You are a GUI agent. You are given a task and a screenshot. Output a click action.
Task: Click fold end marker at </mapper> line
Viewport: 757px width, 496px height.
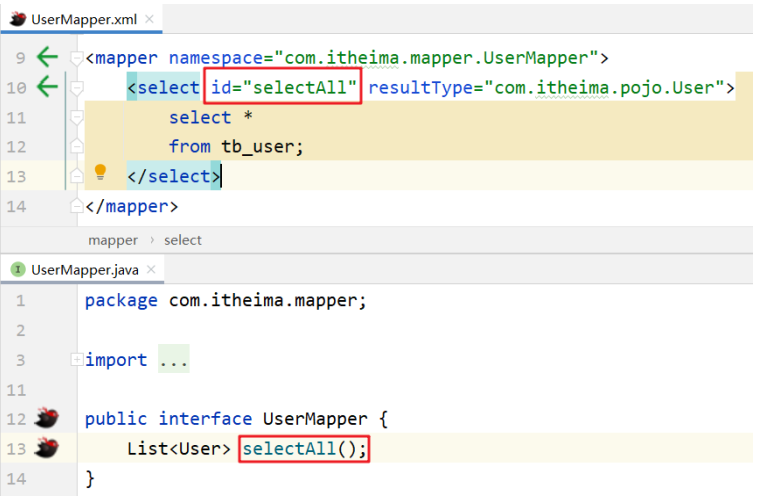pos(76,206)
